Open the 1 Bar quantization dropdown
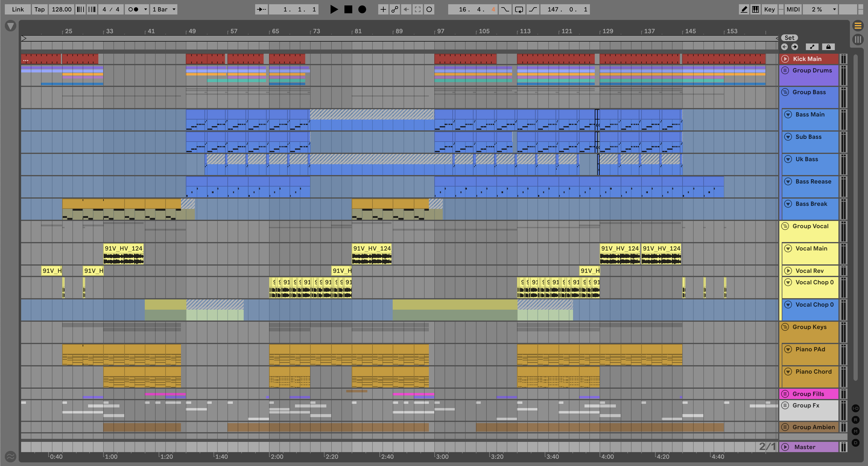 pos(164,9)
